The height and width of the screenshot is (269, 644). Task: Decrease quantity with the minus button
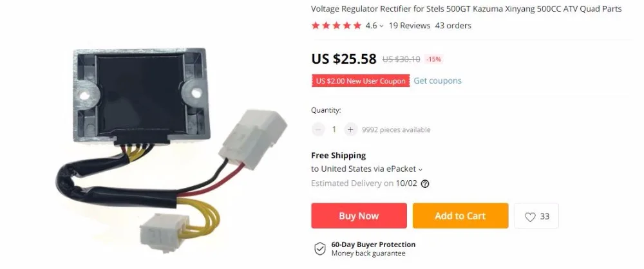(318, 130)
